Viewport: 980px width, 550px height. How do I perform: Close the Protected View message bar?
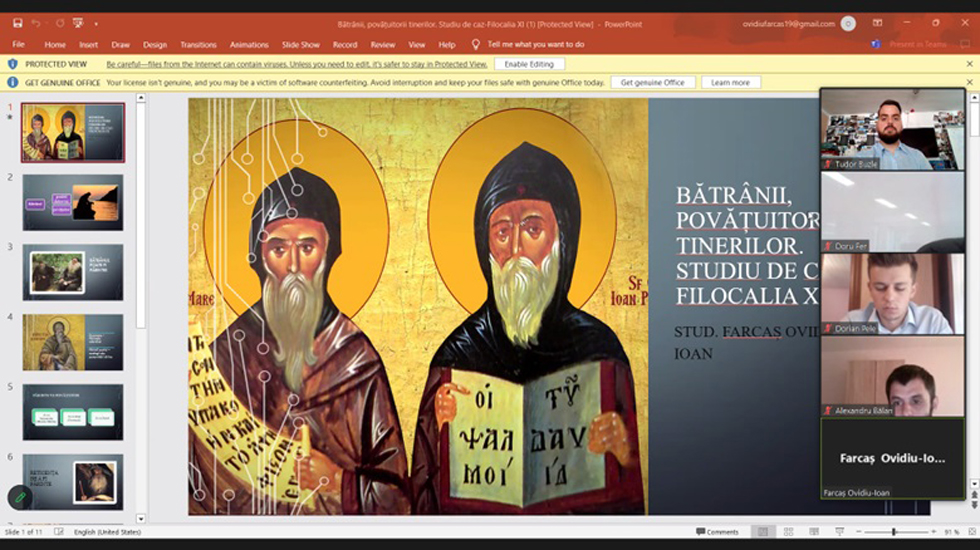(x=969, y=64)
